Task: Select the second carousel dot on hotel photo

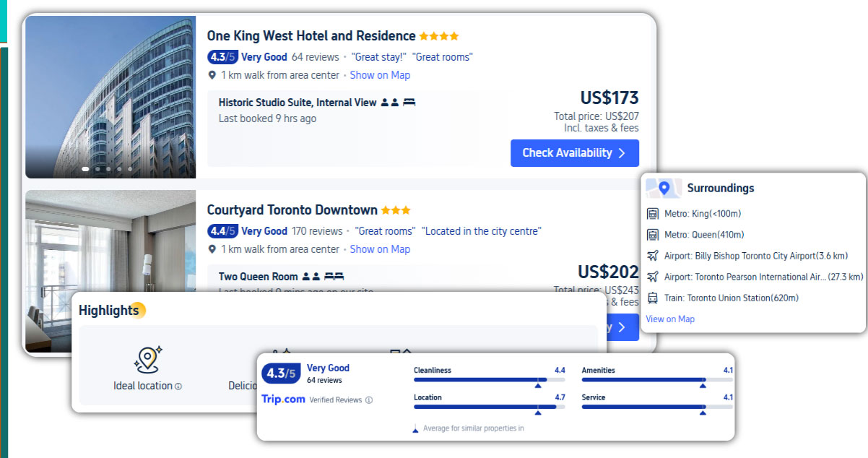Action: pos(97,169)
